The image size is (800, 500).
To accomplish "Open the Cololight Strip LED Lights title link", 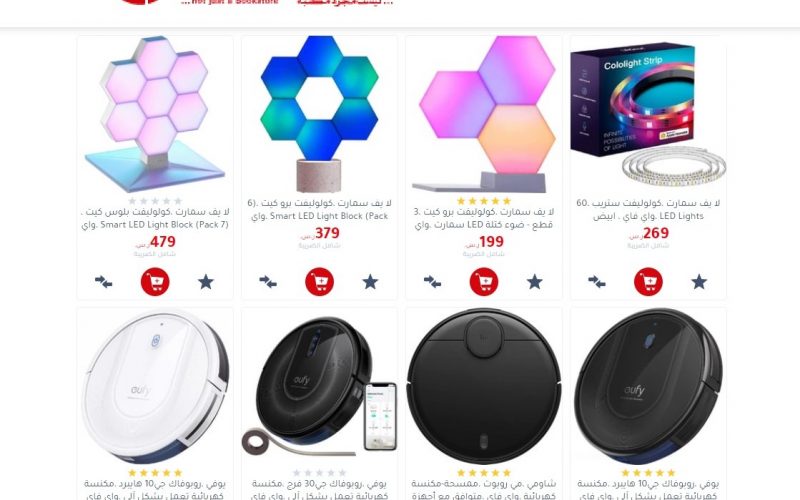I will tap(648, 210).
